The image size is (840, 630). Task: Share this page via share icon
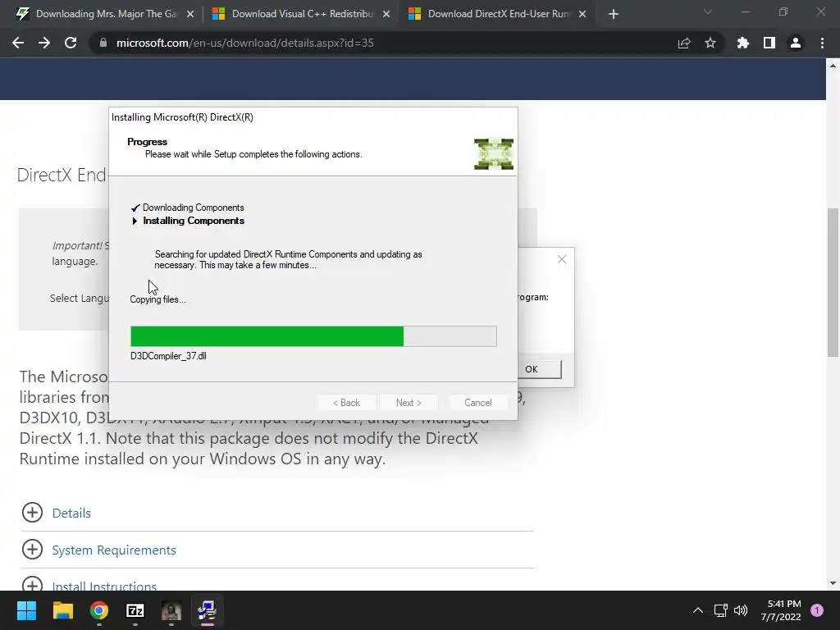pyautogui.click(x=684, y=43)
